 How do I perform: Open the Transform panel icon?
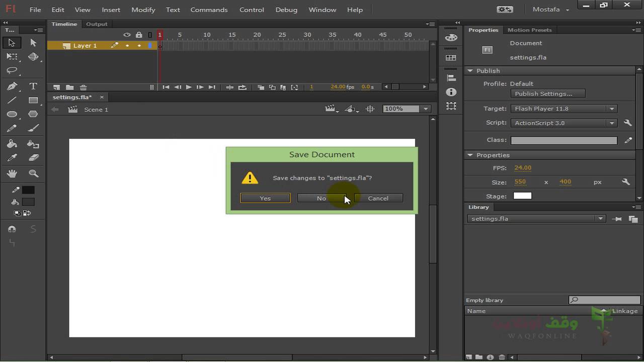click(x=451, y=106)
